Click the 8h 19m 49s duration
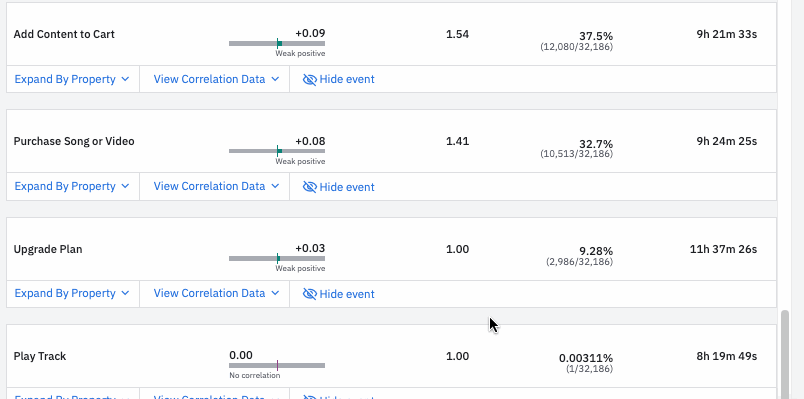The width and height of the screenshot is (804, 399). (727, 356)
